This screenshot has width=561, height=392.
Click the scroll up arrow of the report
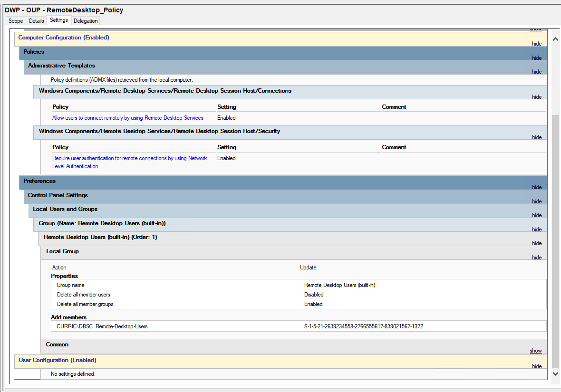click(x=554, y=38)
